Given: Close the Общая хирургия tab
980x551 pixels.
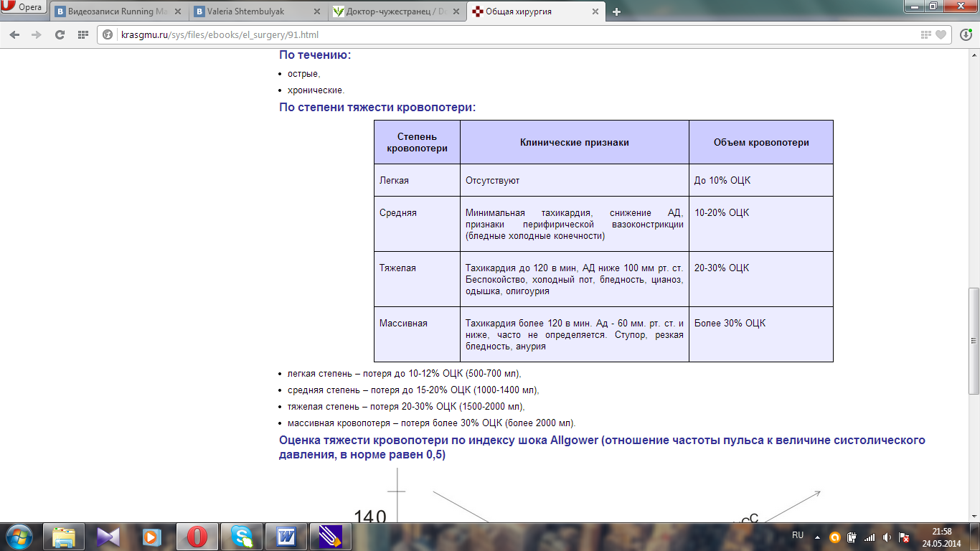Looking at the screenshot, I should click(594, 11).
